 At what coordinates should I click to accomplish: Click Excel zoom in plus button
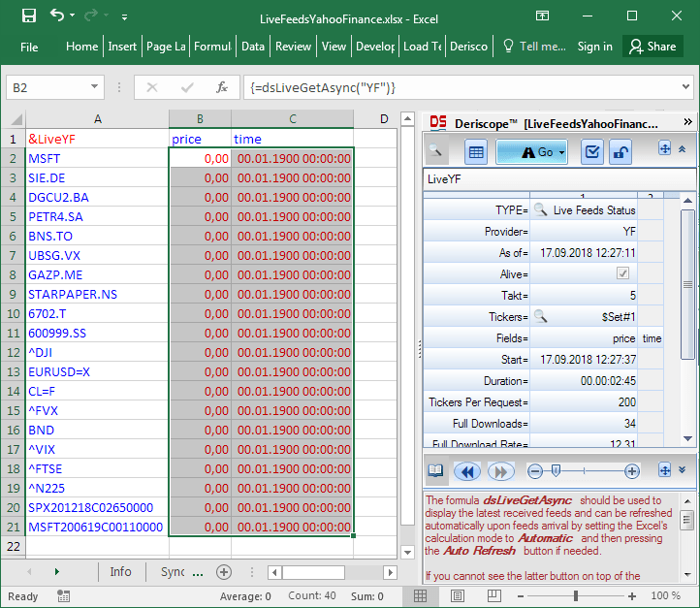pyautogui.click(x=632, y=596)
